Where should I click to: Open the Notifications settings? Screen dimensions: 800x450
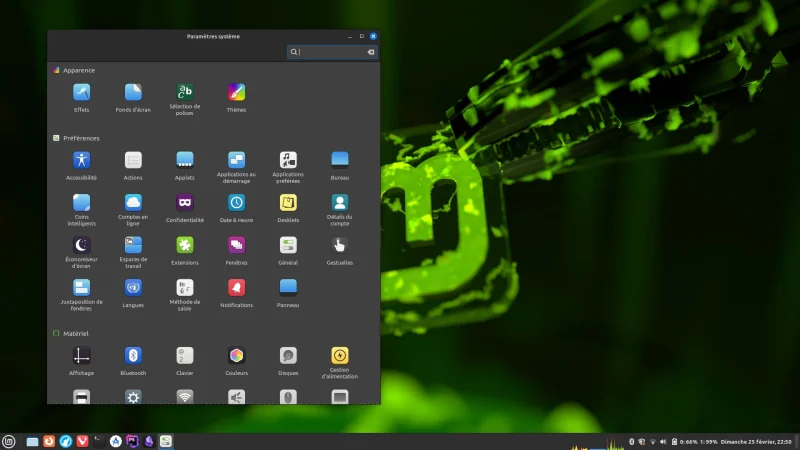click(236, 293)
